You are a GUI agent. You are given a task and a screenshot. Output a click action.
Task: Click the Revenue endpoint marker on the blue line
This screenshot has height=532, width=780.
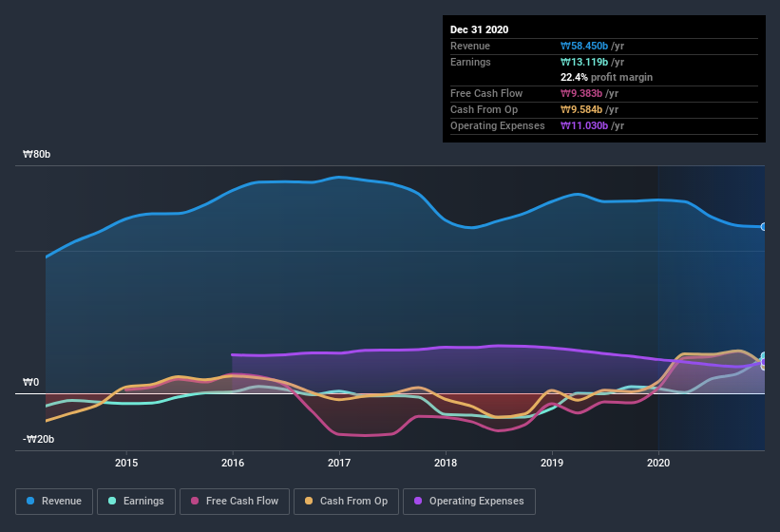(x=764, y=227)
